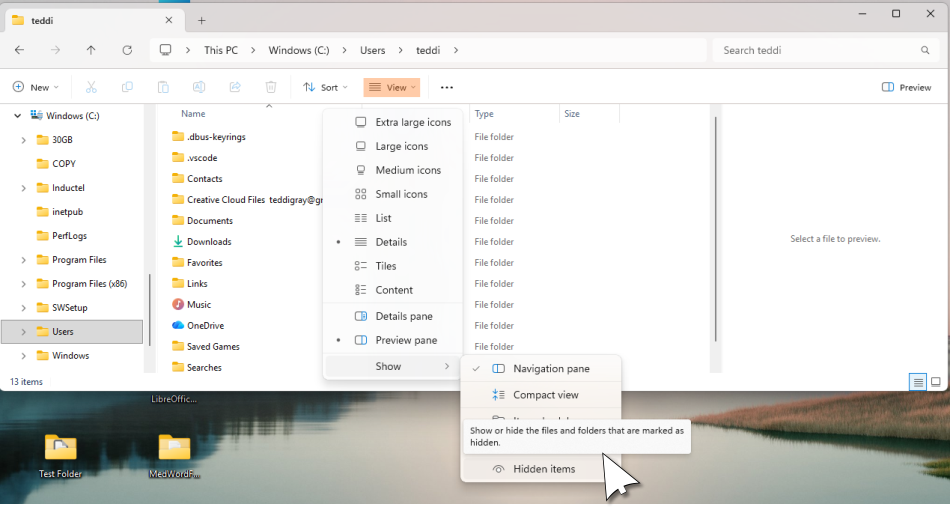Select the Details pane option
This screenshot has width=950, height=511.
(403, 316)
